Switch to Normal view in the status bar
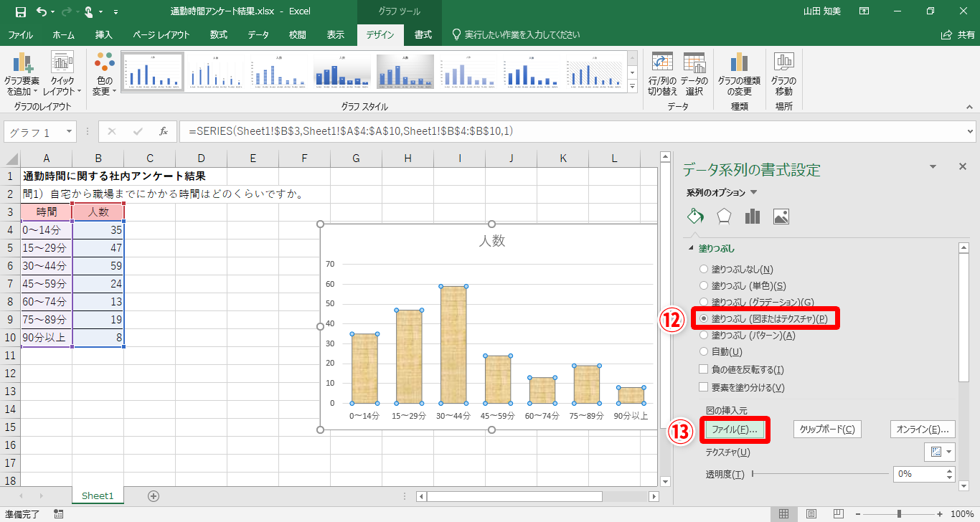Image resolution: width=980 pixels, height=522 pixels. [x=783, y=513]
